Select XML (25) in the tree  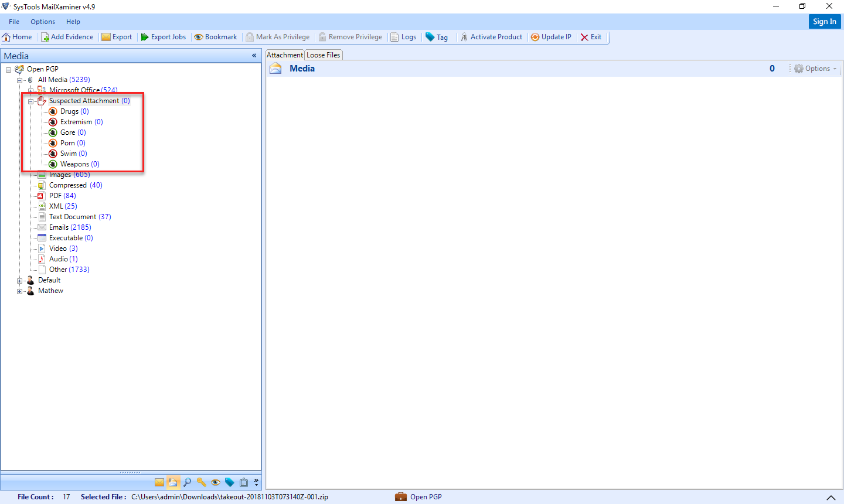pos(63,206)
